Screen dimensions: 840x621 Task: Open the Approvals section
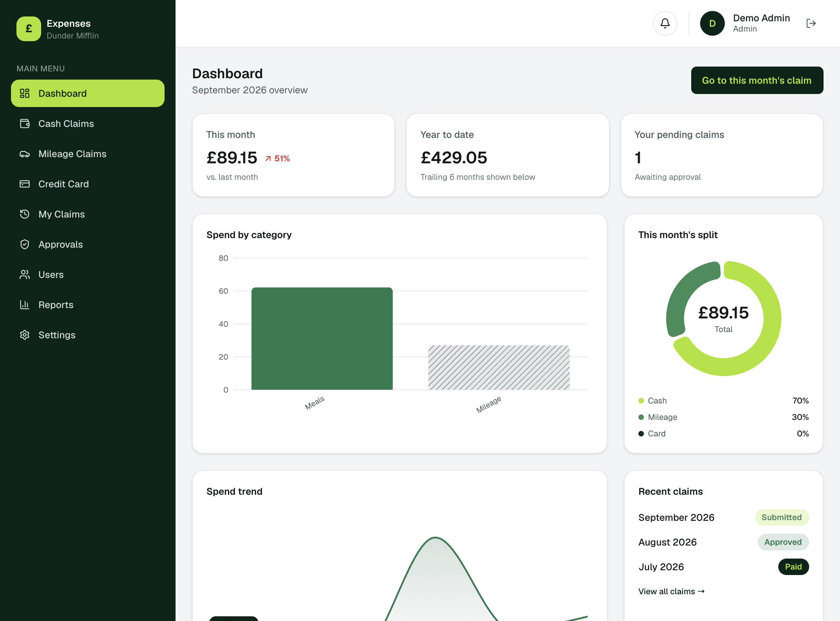click(x=87, y=244)
